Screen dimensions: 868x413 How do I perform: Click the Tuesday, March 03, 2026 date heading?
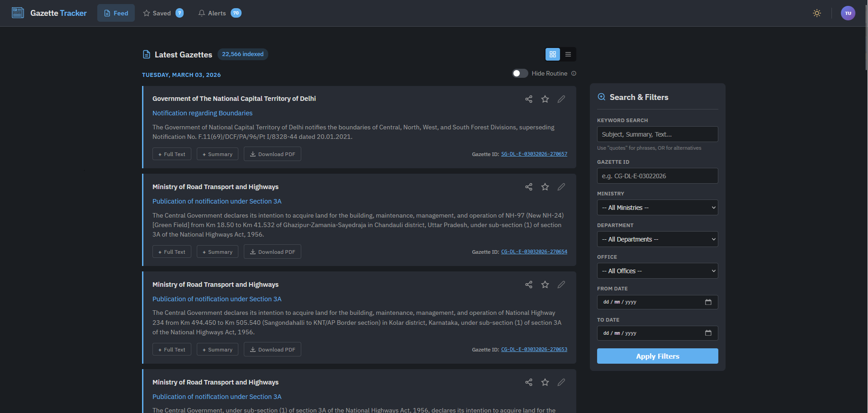tap(181, 75)
